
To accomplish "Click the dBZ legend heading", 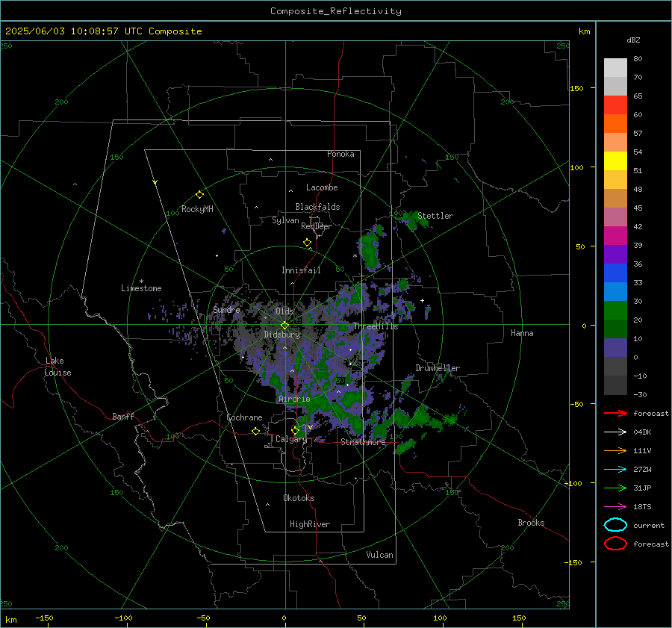I will coord(633,40).
